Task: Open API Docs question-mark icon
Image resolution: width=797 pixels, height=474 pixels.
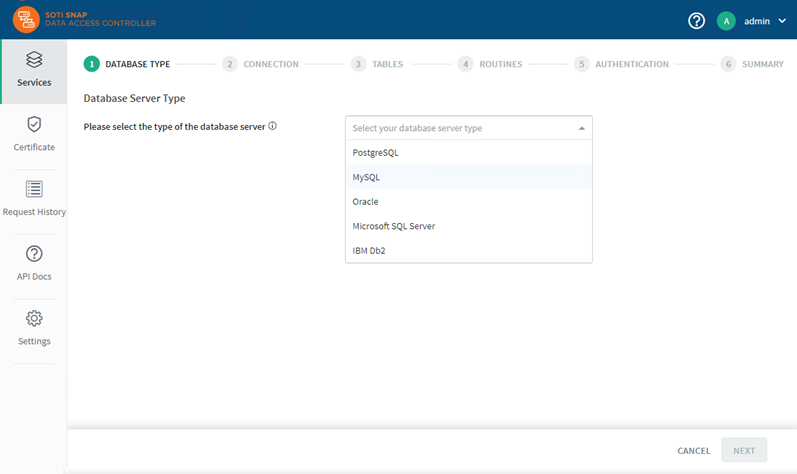Action: [x=34, y=254]
